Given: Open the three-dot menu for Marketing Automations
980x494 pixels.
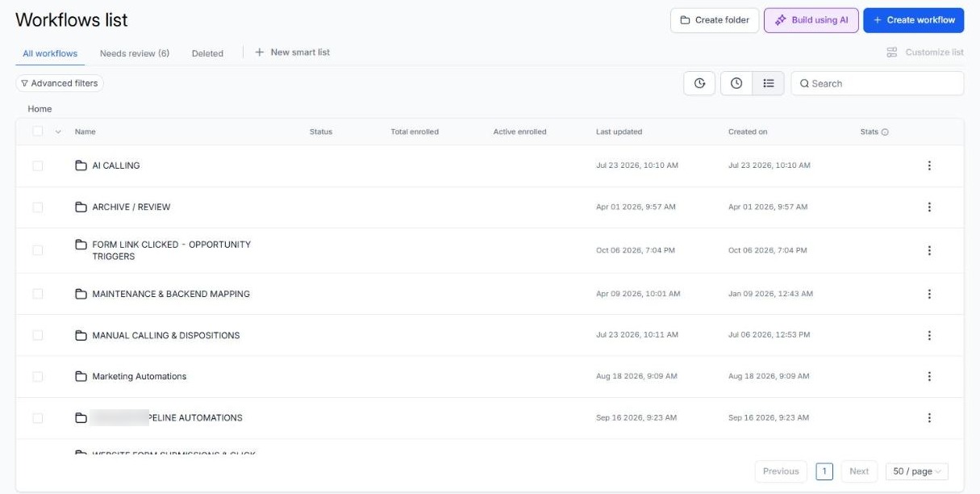Looking at the screenshot, I should click(x=929, y=376).
